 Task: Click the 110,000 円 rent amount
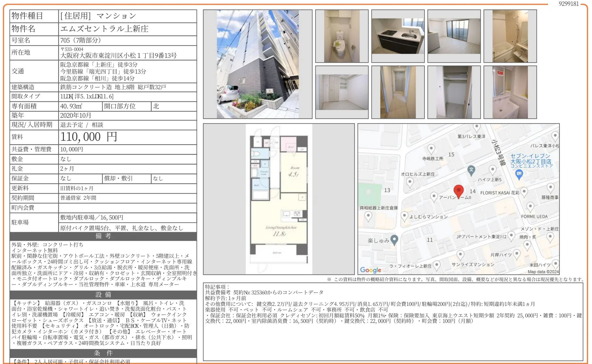click(89, 137)
